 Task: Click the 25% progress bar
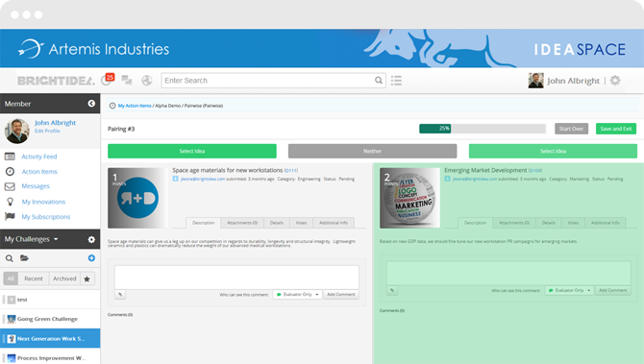483,129
